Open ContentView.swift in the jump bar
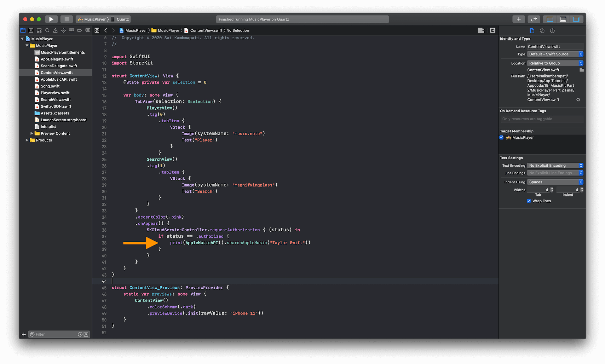605x364 pixels. 206,30
